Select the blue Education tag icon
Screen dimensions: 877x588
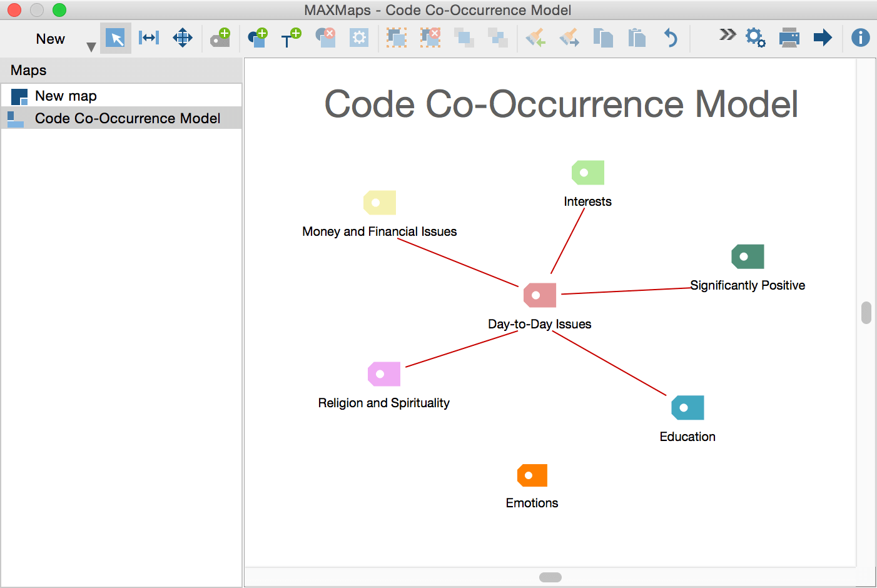pos(687,408)
